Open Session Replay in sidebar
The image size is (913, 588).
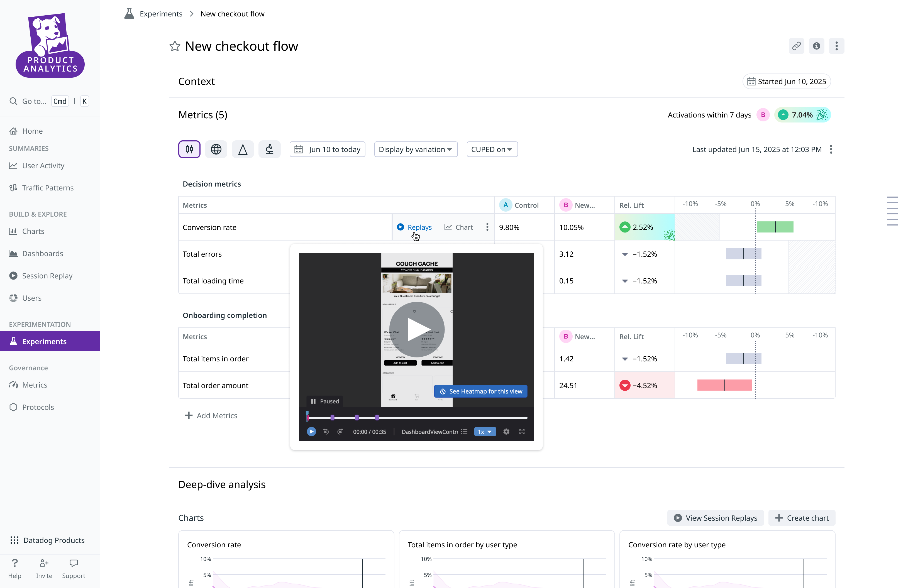click(47, 276)
